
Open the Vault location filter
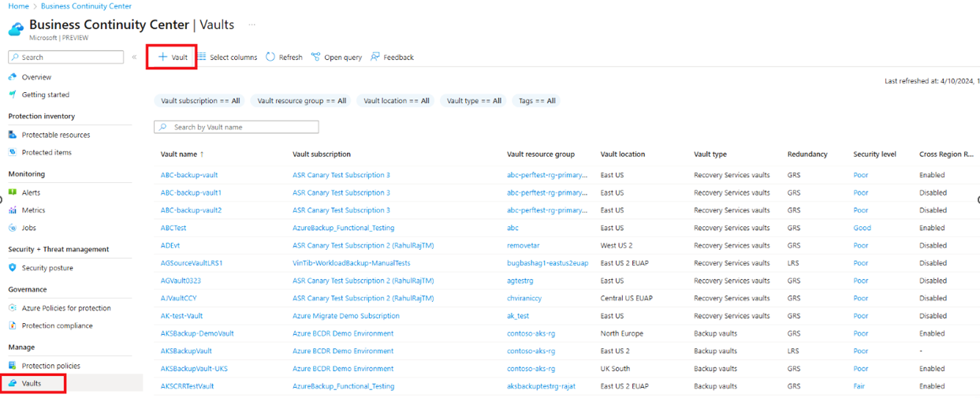[x=397, y=101]
